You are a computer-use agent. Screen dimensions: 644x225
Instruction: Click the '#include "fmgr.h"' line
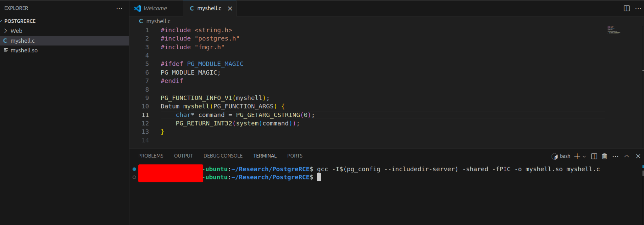click(192, 47)
